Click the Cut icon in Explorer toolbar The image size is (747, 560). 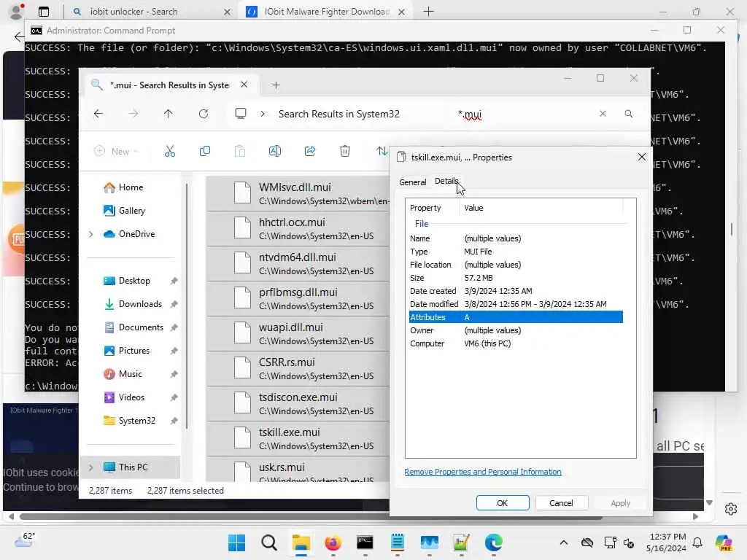169,152
